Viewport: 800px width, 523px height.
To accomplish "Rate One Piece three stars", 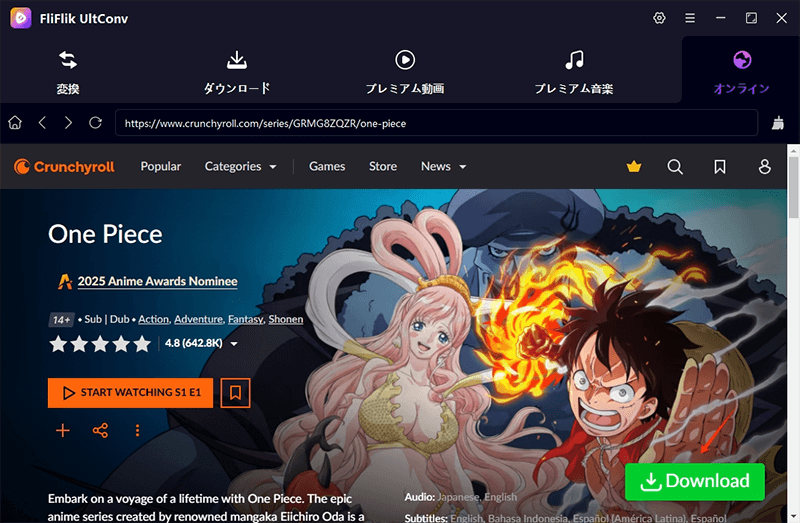I will pos(100,343).
